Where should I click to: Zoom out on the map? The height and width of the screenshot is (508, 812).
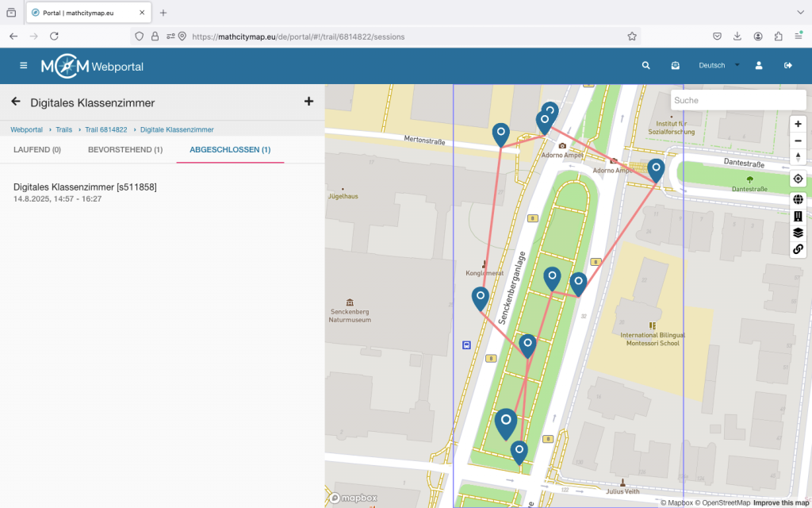798,140
